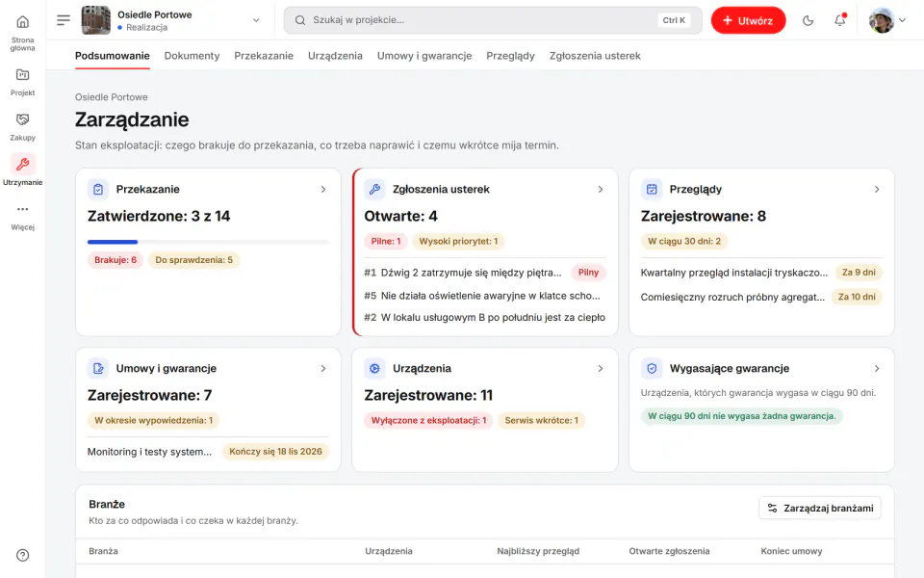
Task: Open the Monitoring i testy system contract
Action: (150, 452)
